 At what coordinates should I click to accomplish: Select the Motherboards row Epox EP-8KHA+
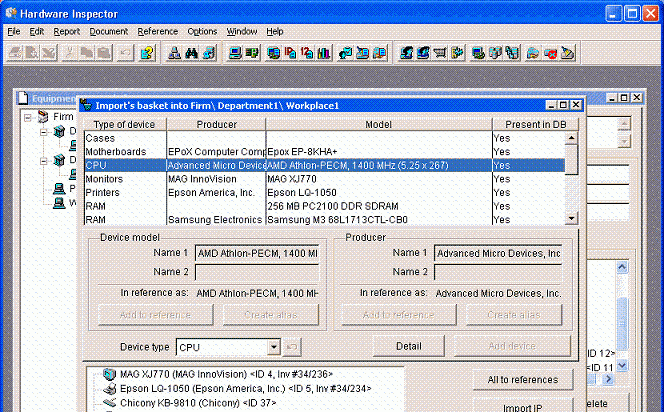[324, 152]
